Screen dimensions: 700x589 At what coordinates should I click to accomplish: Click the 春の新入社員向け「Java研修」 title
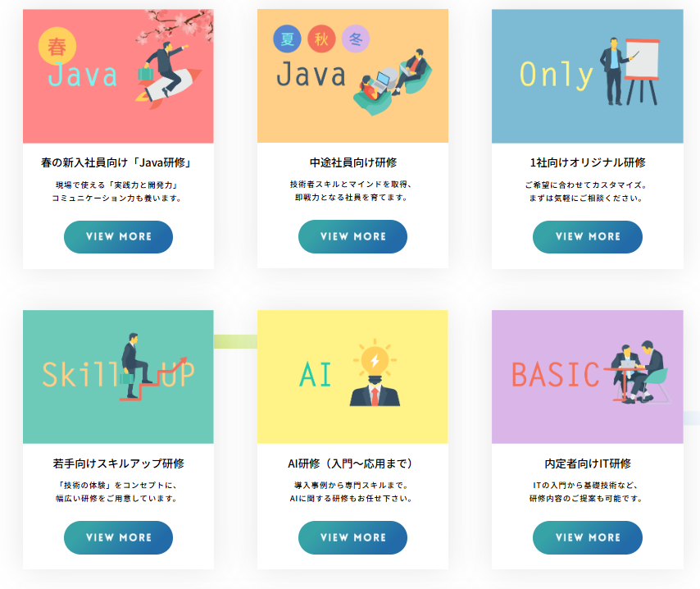tap(116, 162)
